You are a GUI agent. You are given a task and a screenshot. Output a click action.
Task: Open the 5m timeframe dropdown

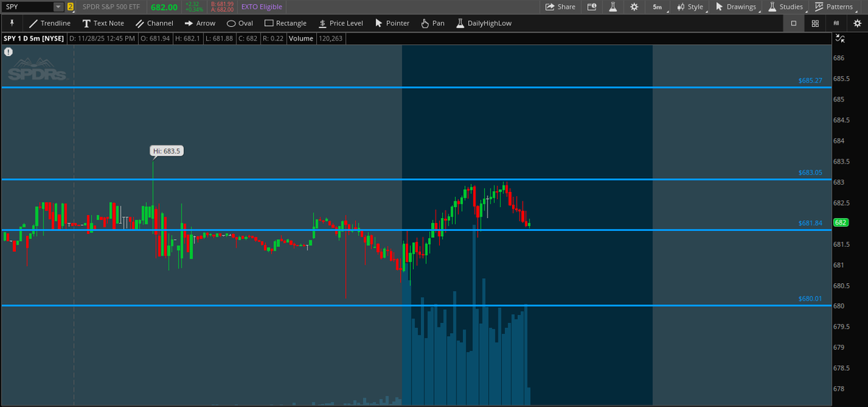(x=657, y=7)
